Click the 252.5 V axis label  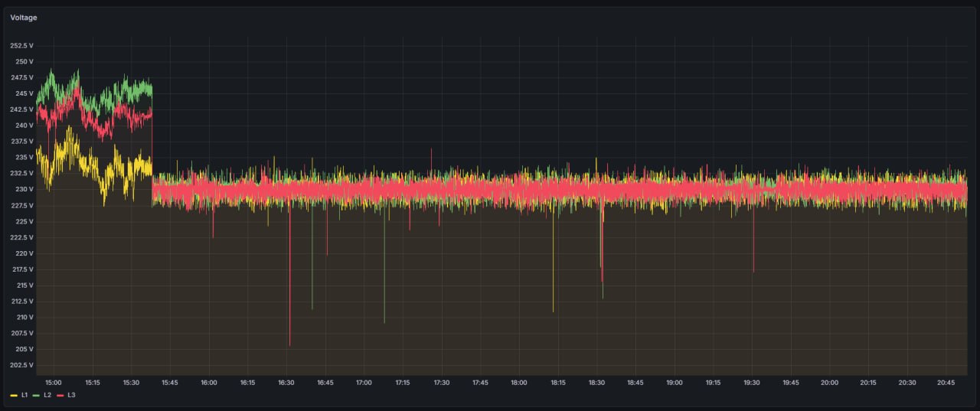click(21, 45)
